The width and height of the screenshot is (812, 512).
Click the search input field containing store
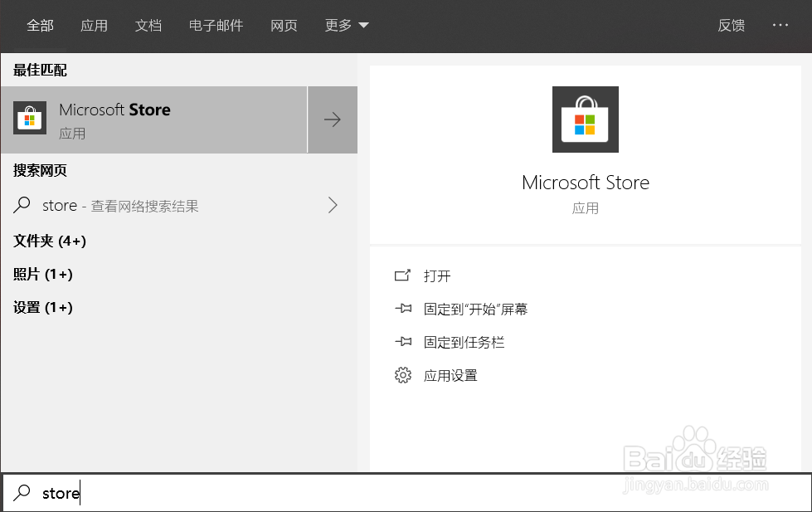pyautogui.click(x=415, y=493)
